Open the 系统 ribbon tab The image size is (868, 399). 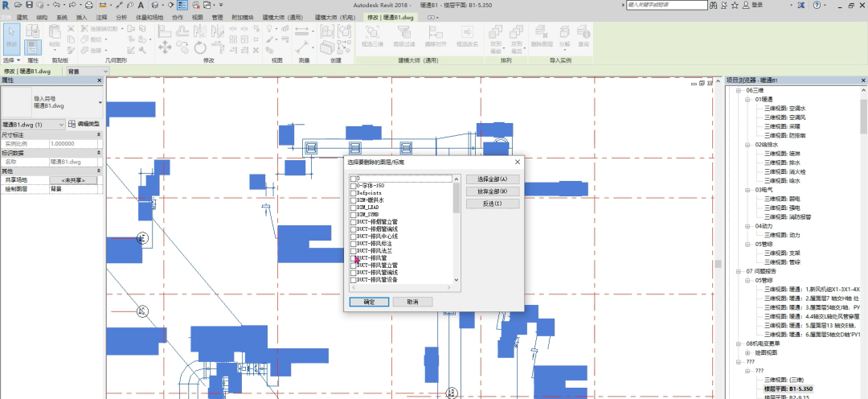pyautogui.click(x=62, y=17)
